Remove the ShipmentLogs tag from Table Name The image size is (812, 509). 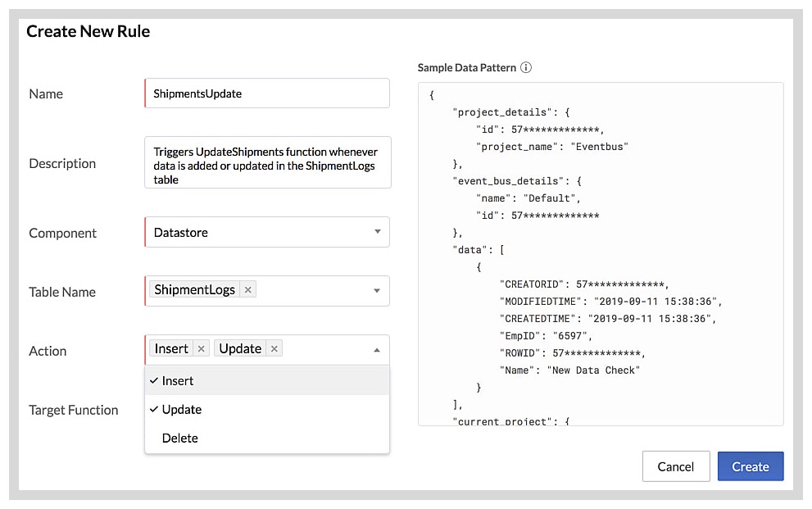click(248, 289)
